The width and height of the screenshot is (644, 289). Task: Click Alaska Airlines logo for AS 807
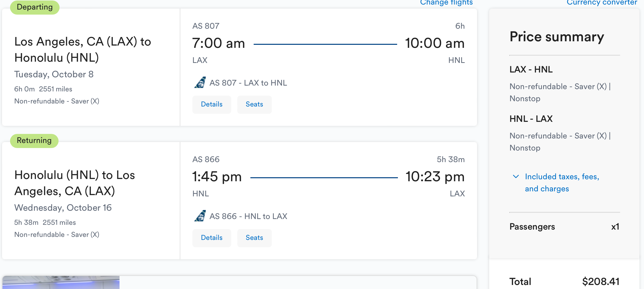[x=200, y=83]
